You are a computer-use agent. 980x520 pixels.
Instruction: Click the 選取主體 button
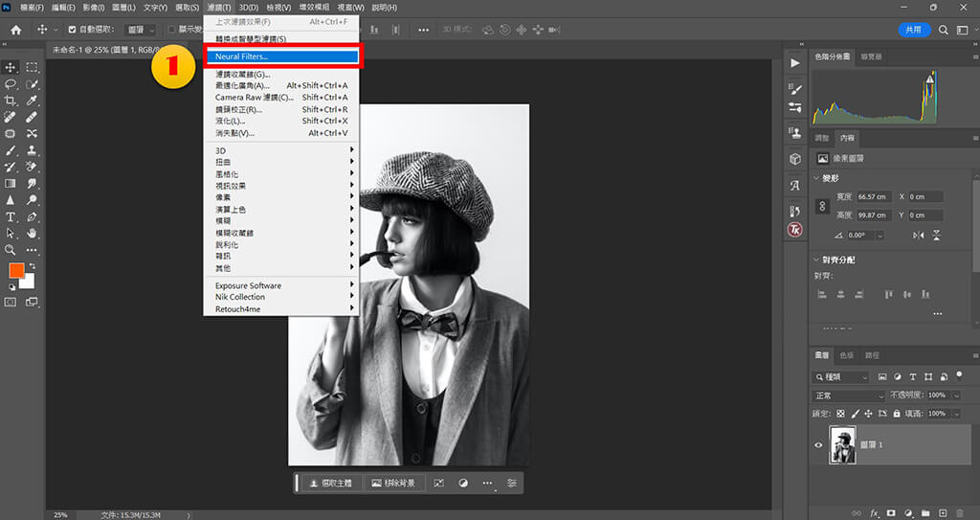coord(331,483)
